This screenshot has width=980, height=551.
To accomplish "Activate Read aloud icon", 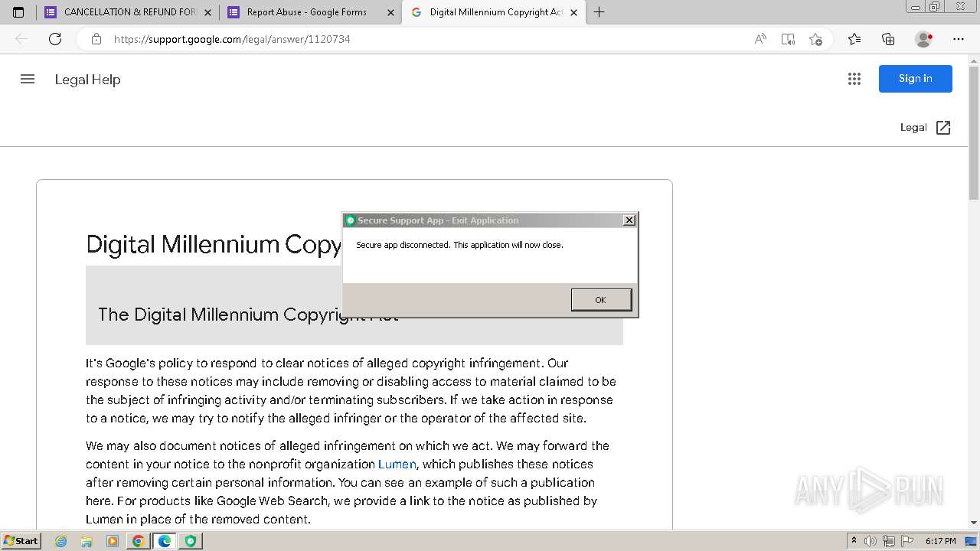I will tap(760, 39).
